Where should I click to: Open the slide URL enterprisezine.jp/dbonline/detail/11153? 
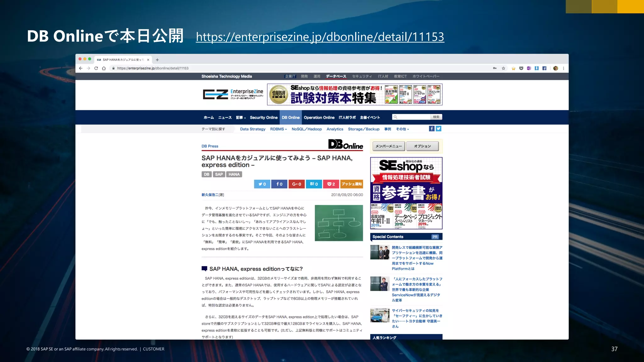pyautogui.click(x=320, y=37)
